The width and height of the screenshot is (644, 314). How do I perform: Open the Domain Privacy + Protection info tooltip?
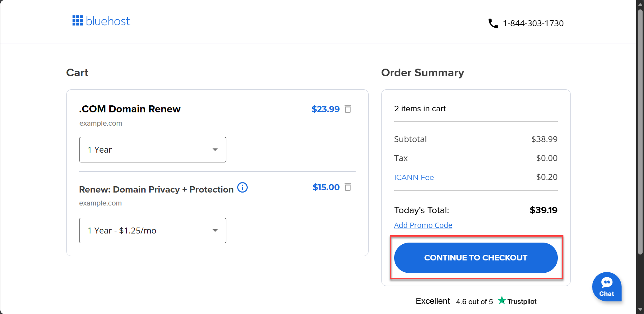242,187
